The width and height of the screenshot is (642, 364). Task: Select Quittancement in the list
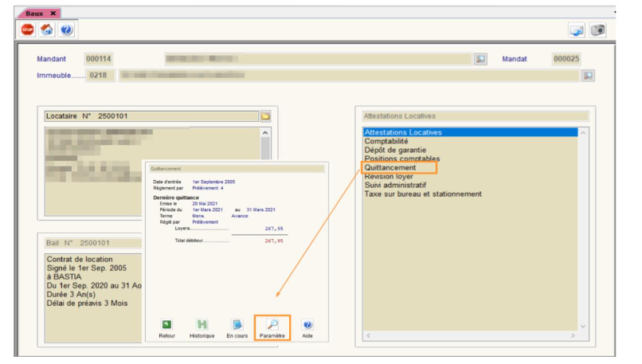(x=390, y=168)
